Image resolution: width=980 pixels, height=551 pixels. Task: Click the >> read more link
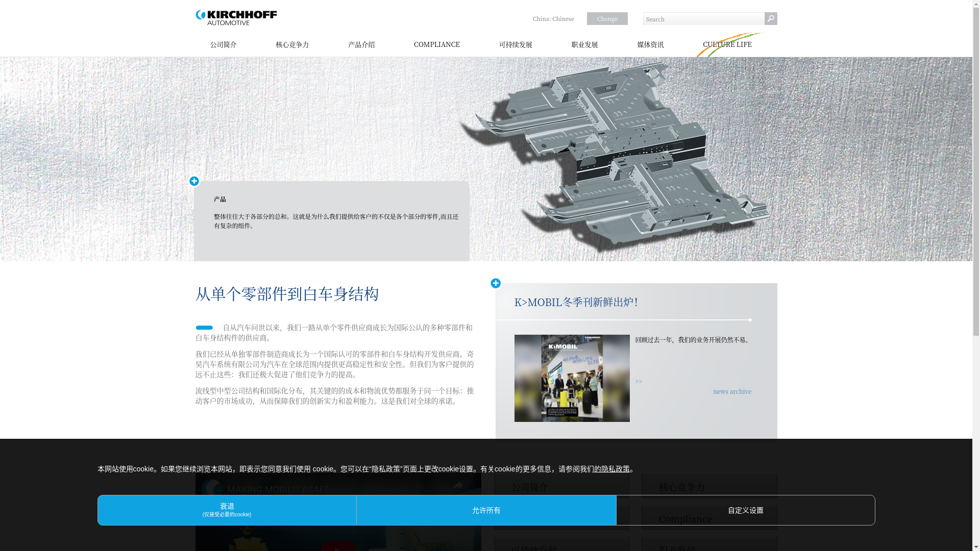click(x=639, y=382)
